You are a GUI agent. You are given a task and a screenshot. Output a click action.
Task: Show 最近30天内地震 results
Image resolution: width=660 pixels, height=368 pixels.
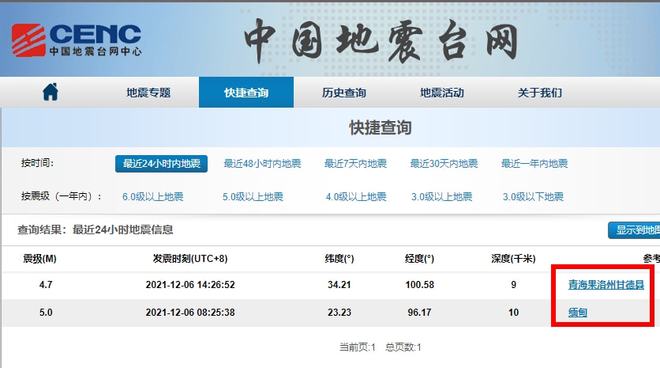click(x=444, y=163)
